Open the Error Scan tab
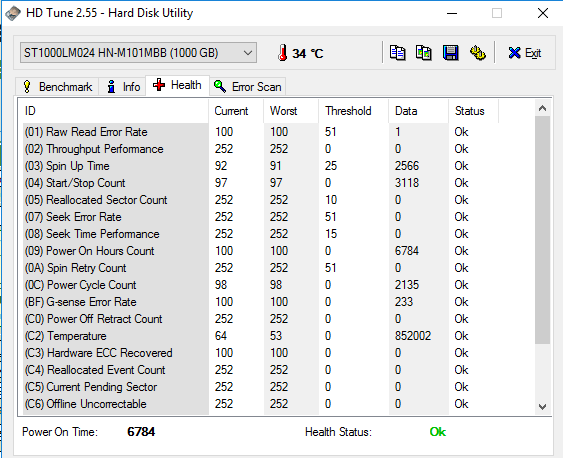 click(247, 87)
